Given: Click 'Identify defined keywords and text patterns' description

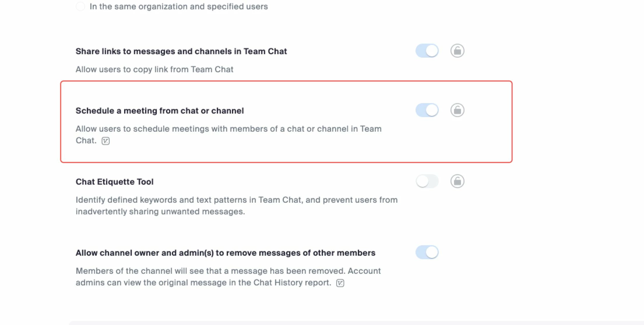Looking at the screenshot, I should pos(236,200).
